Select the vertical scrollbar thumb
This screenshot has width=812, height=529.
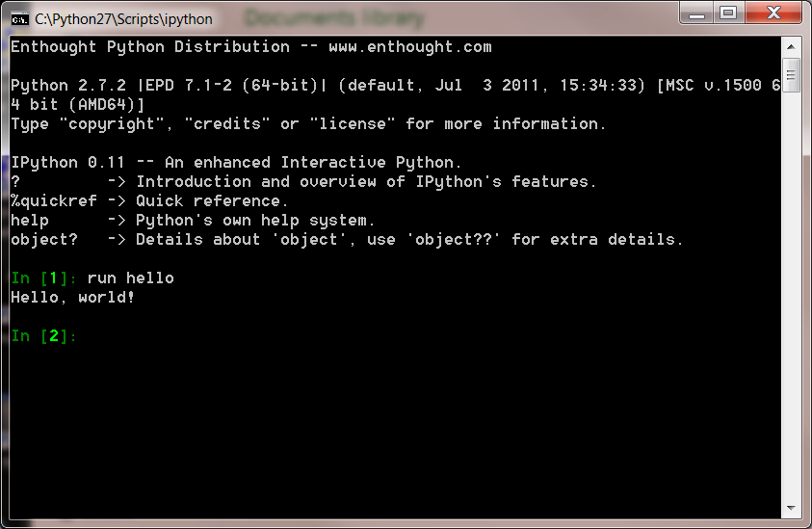791,75
